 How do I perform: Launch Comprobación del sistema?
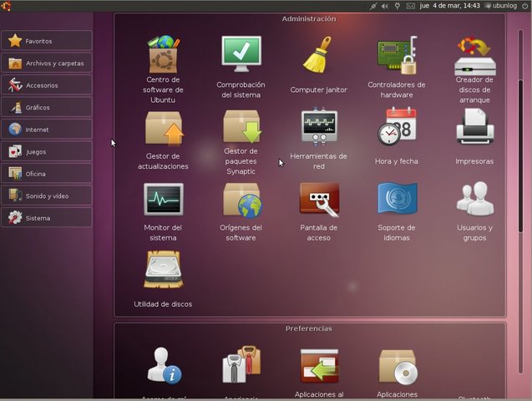click(241, 67)
